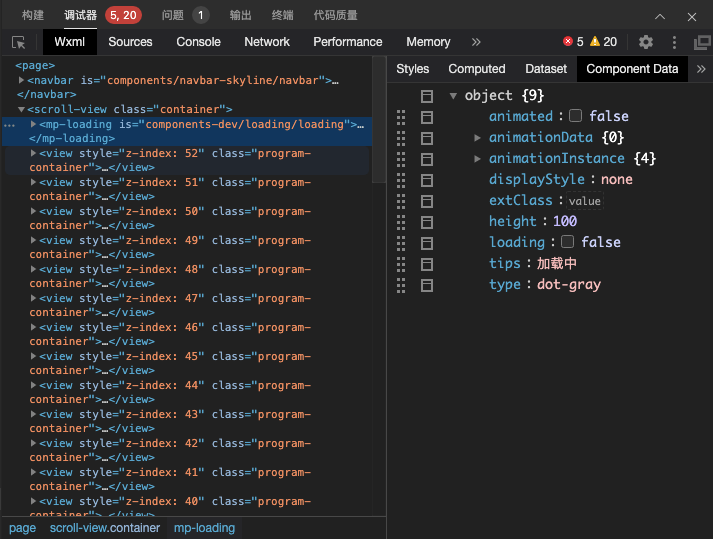Toggle the animated checkbox
The width and height of the screenshot is (713, 539).
pos(575,116)
